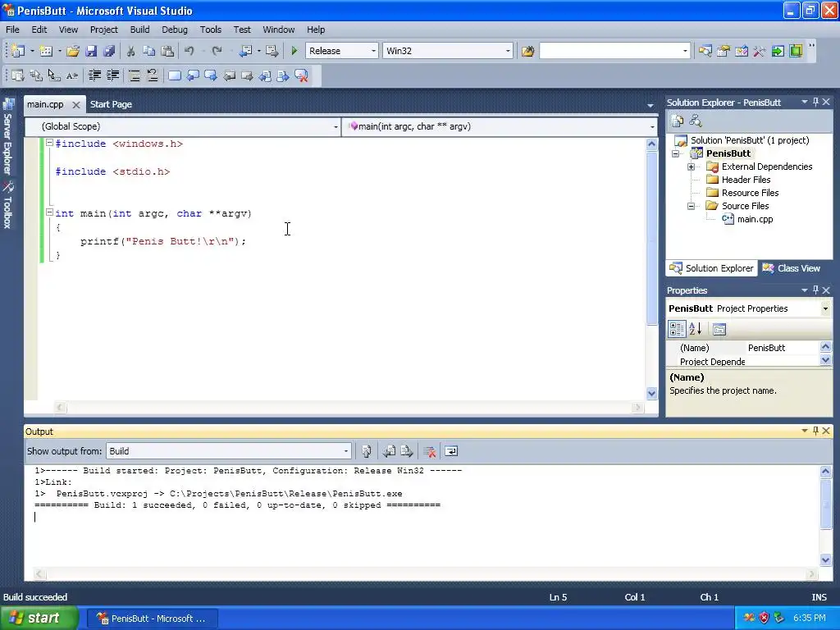Click the Increase Line Indent icon
Image resolution: width=840 pixels, height=630 pixels.
(113, 75)
